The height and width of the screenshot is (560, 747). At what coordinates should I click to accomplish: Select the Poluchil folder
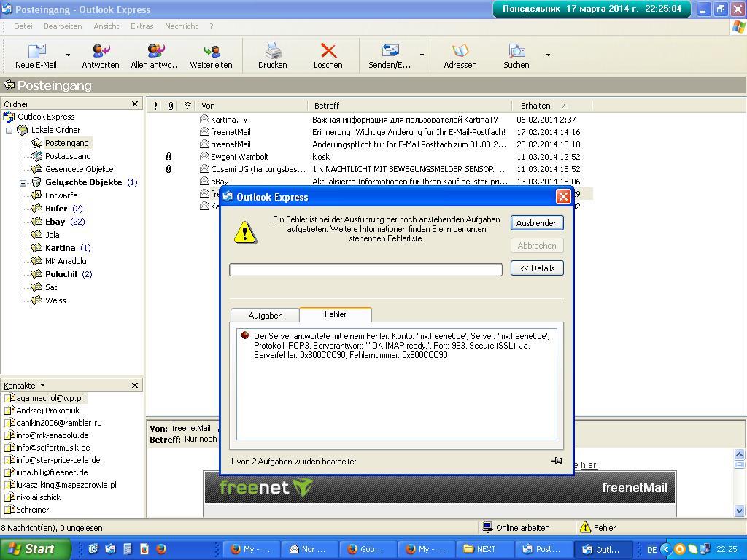point(61,274)
